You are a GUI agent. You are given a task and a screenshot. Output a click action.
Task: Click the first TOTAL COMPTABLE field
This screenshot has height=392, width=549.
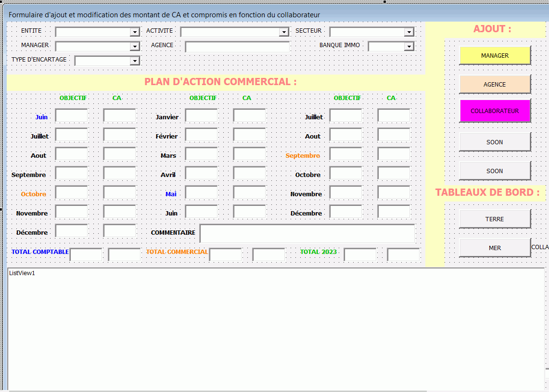(x=86, y=255)
